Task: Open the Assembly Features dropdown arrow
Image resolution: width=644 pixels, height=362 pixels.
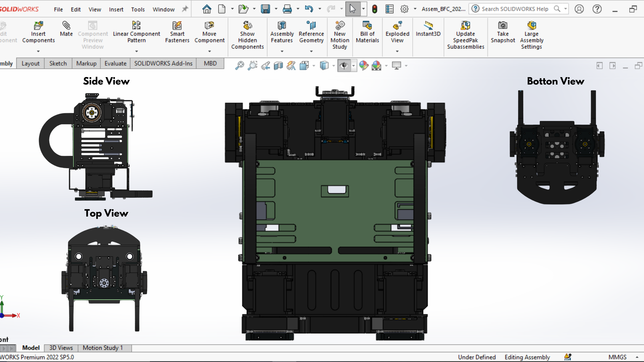Action: click(282, 51)
